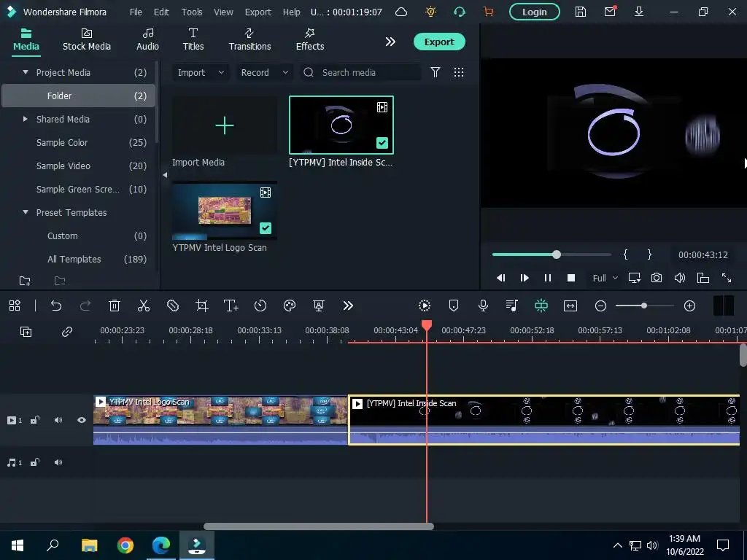Save project with the floppy disk icon
This screenshot has width=747, height=560.
[x=580, y=12]
